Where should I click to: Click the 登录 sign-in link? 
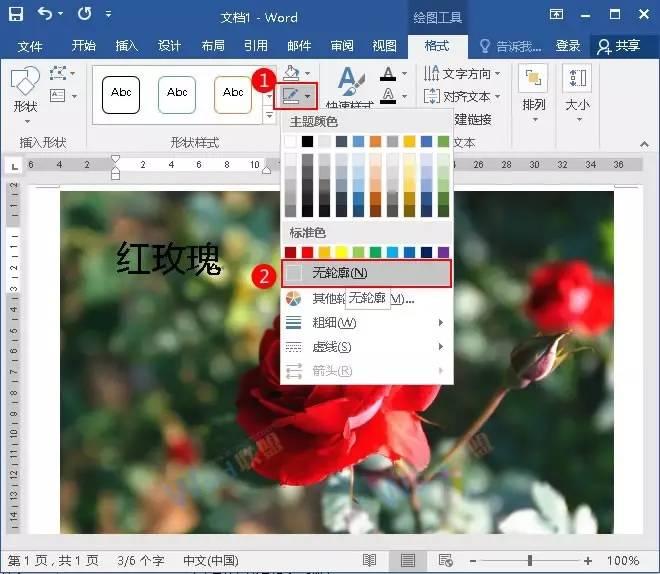tap(567, 45)
